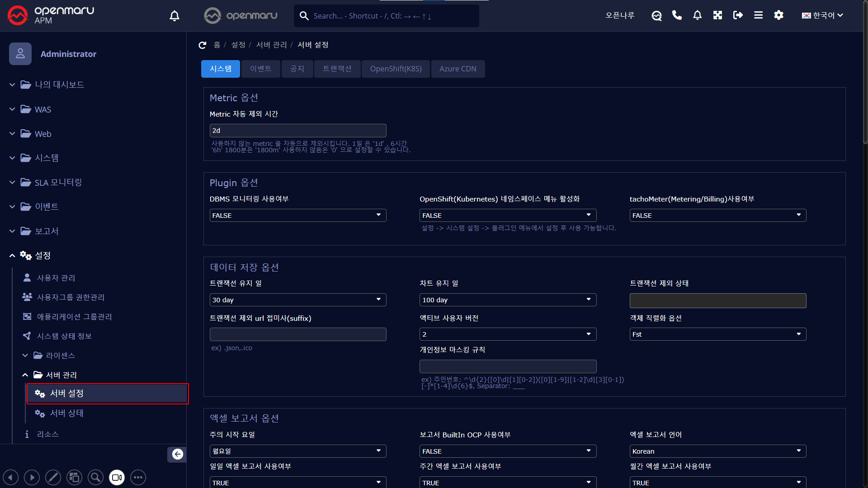Open the 한국어 language selector
This screenshot has width=868, height=488.
(822, 15)
